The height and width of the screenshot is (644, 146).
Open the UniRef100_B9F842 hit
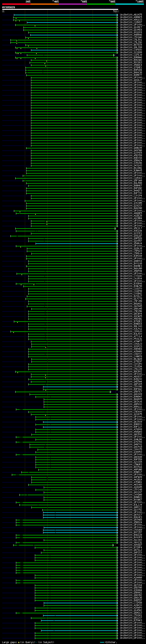pos(131,389)
